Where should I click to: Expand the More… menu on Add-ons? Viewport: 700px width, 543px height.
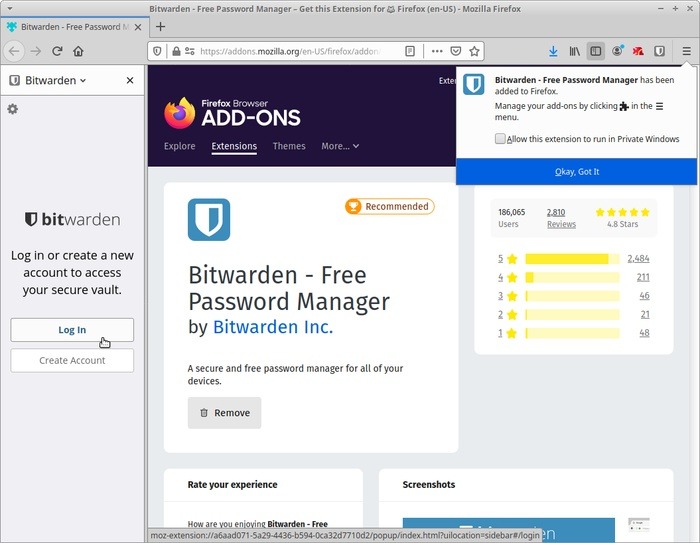tap(340, 146)
